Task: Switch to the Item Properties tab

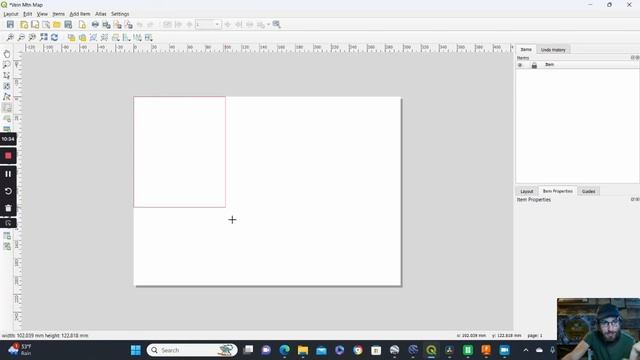Action: tap(558, 191)
